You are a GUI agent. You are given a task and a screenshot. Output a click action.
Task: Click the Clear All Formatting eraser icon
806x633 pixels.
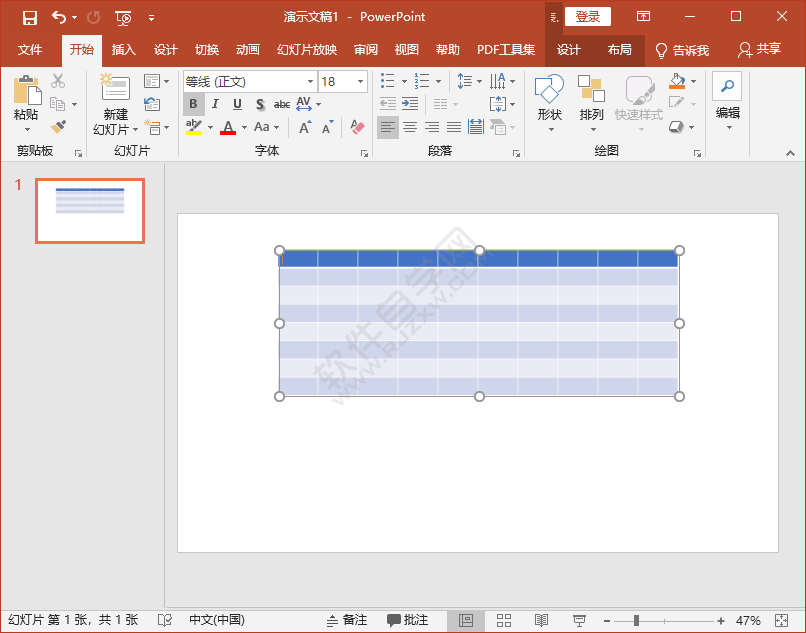tap(357, 127)
